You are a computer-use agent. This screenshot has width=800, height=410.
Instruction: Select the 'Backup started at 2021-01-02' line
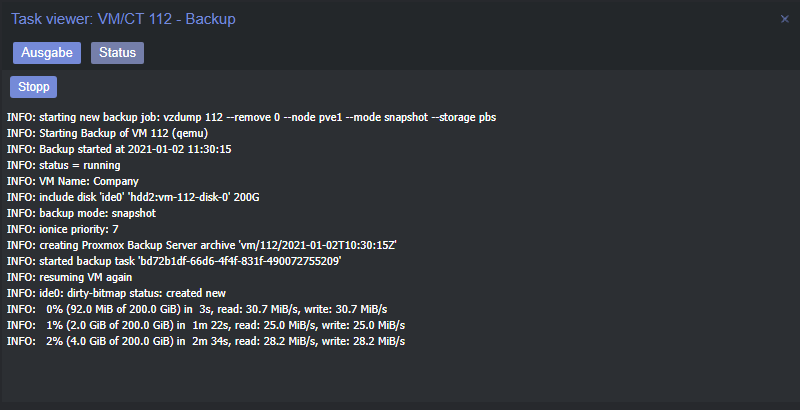point(119,149)
